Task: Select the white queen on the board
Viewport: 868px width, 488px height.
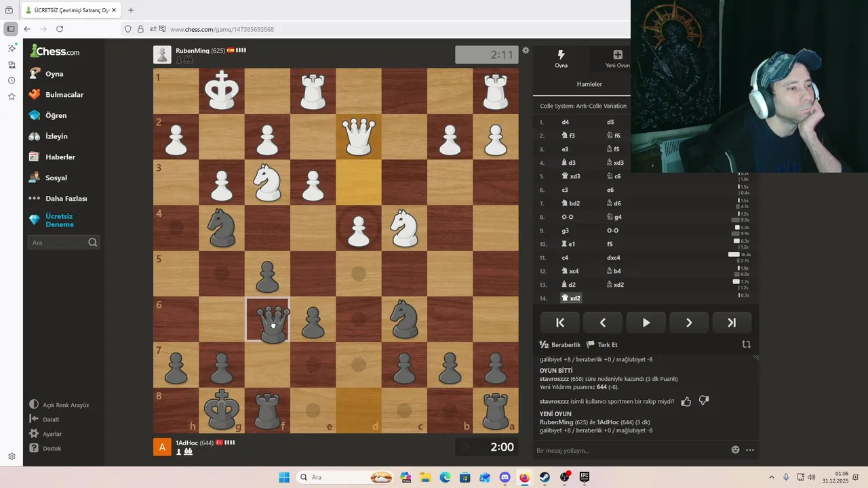Action: pos(359,136)
